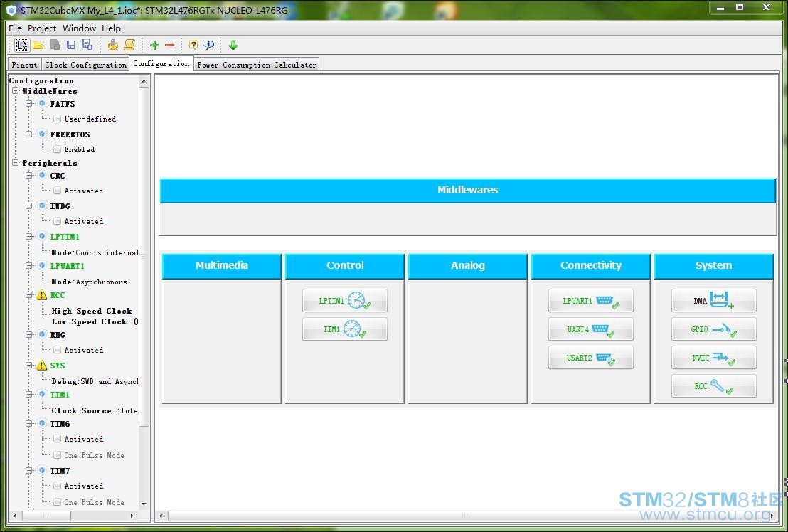Collapse the TIM1 tree node

tap(29, 394)
